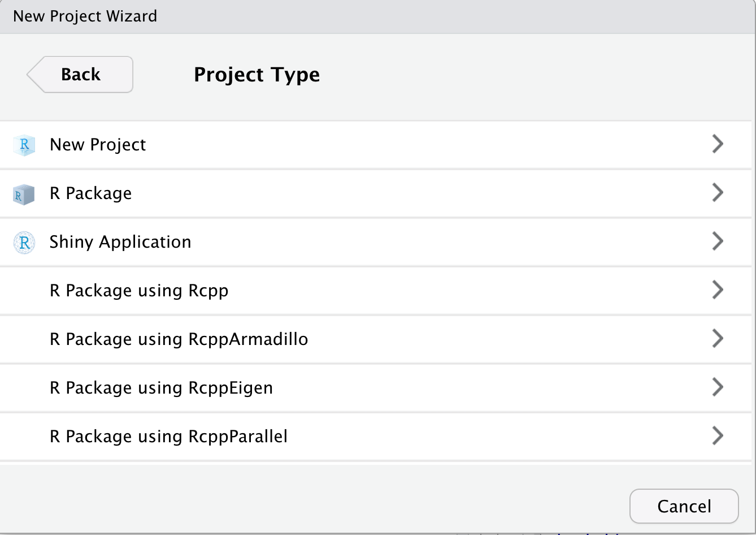Select the R Package option
This screenshot has width=756, height=535.
pos(376,193)
